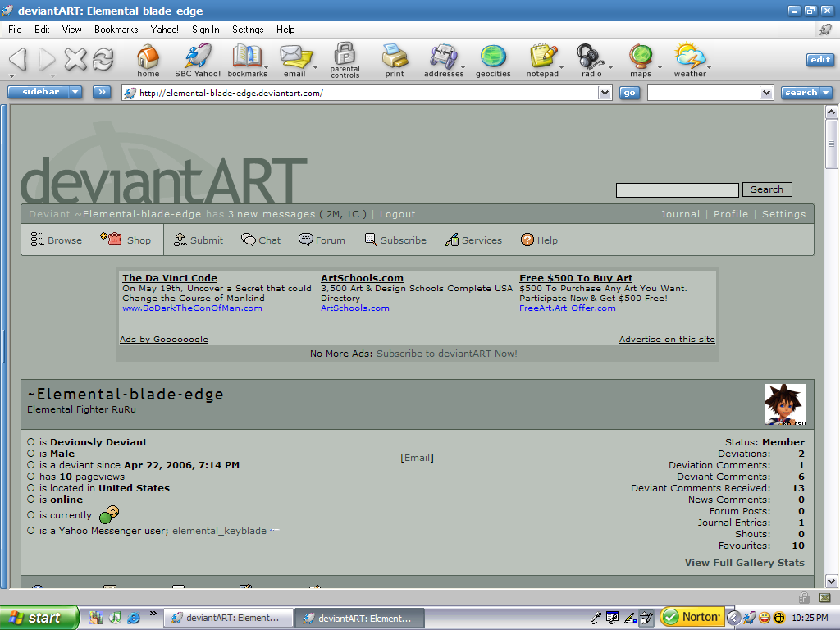Open the Settings menu in menu bar

(x=248, y=30)
